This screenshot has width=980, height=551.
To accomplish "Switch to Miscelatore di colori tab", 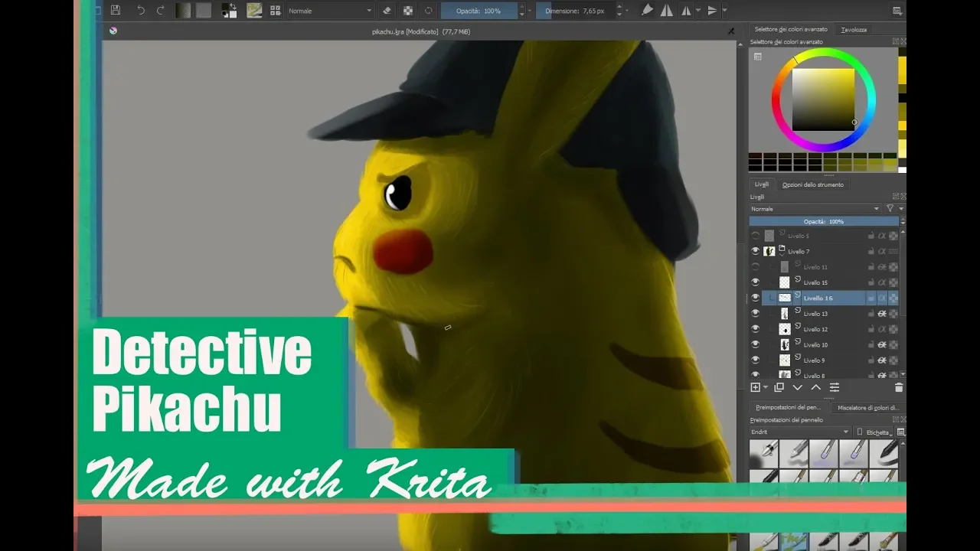I will click(x=867, y=407).
